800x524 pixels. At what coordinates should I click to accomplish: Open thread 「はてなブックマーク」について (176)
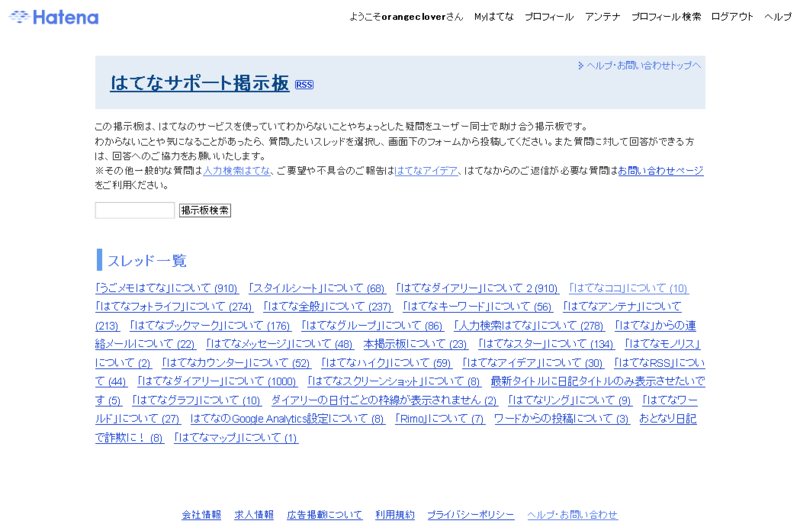pos(210,326)
